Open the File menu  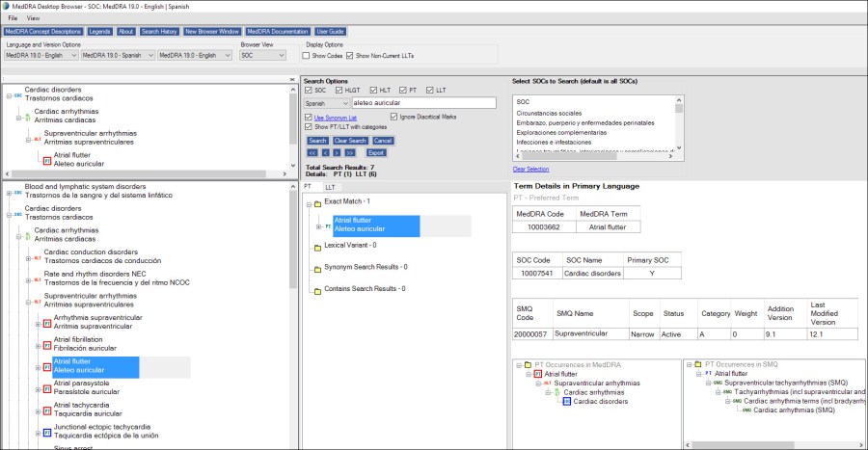pyautogui.click(x=13, y=18)
